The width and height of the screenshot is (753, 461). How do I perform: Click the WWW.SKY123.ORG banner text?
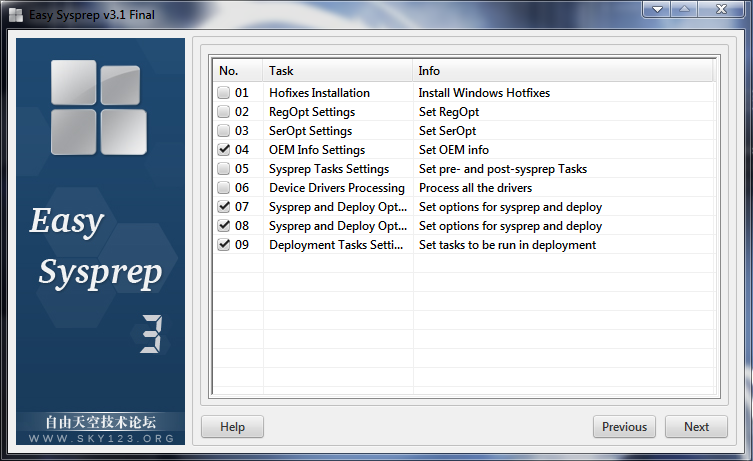101,438
